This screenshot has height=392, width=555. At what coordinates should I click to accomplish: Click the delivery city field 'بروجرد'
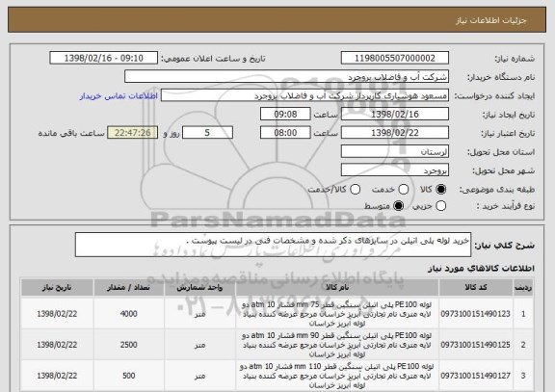(x=395, y=170)
